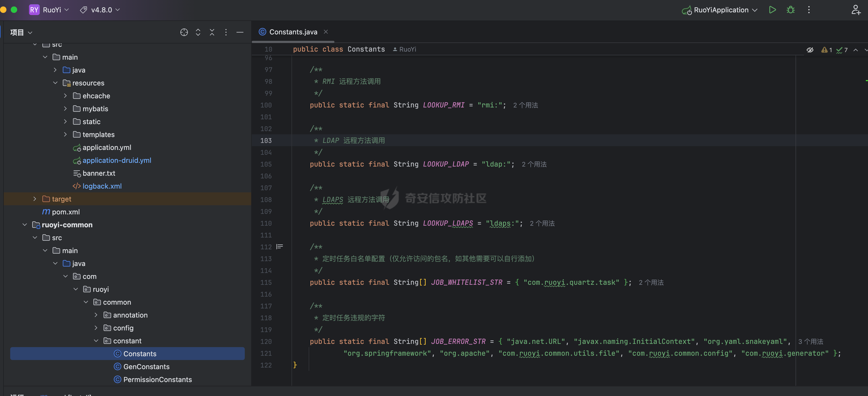Click the JOB_WHITELIST_STR usages hint
Image resolution: width=868 pixels, height=396 pixels.
point(651,282)
